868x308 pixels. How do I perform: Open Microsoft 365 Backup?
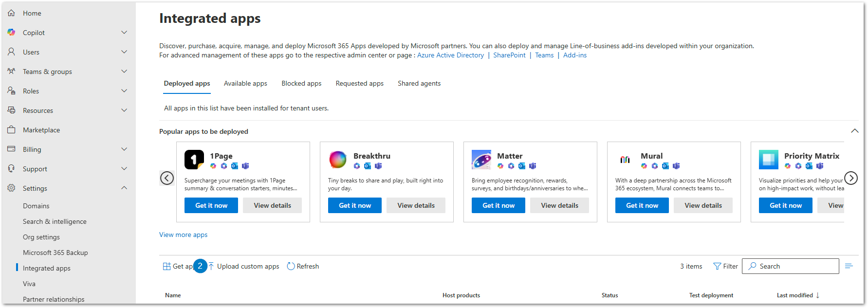click(55, 253)
